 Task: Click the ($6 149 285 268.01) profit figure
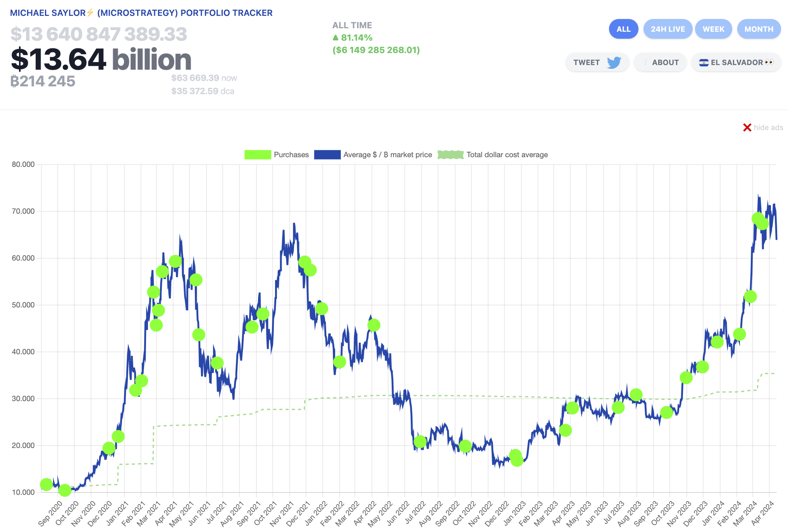pos(376,50)
